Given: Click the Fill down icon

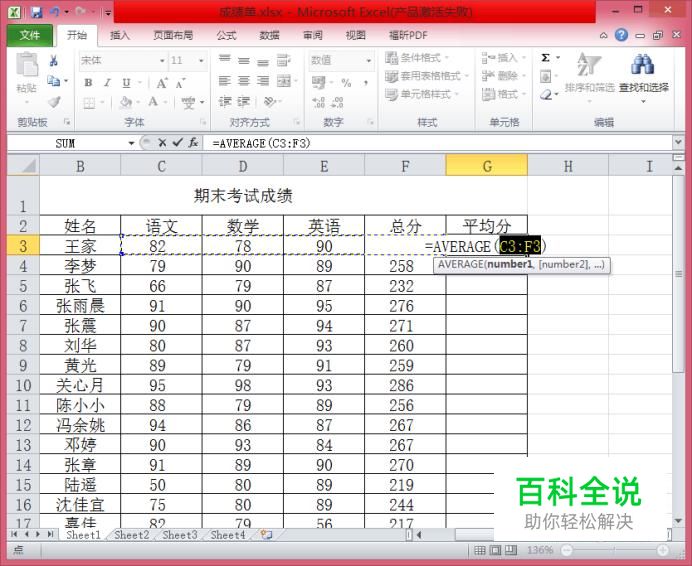Looking at the screenshot, I should pos(546,77).
